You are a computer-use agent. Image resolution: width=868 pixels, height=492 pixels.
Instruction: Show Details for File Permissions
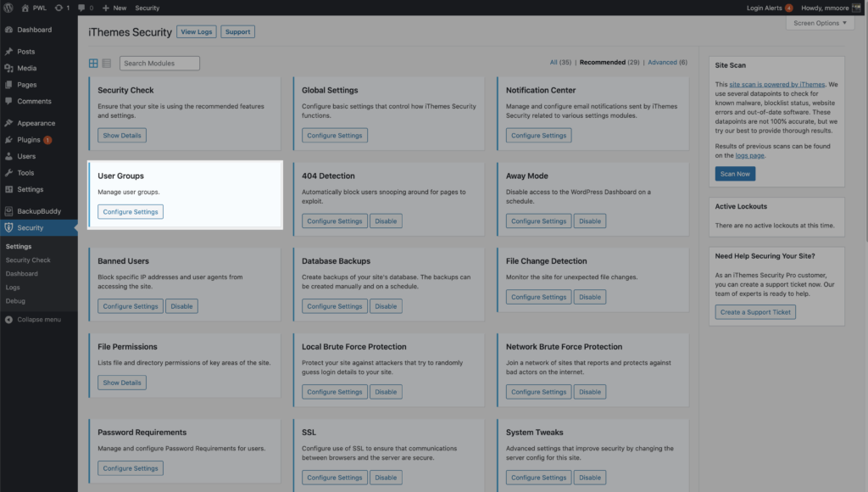(x=122, y=383)
